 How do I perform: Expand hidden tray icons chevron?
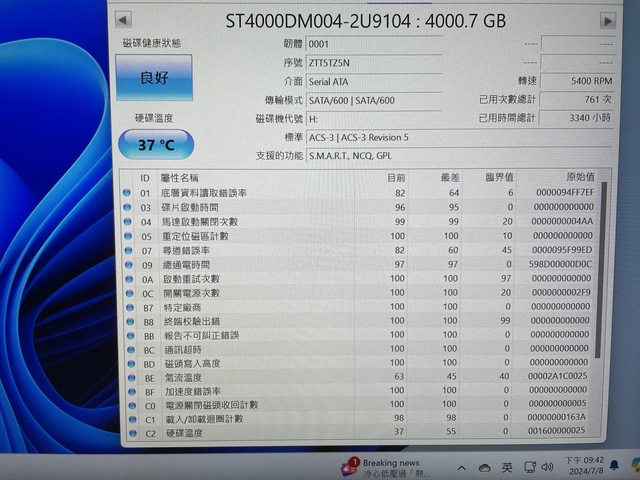(461, 468)
